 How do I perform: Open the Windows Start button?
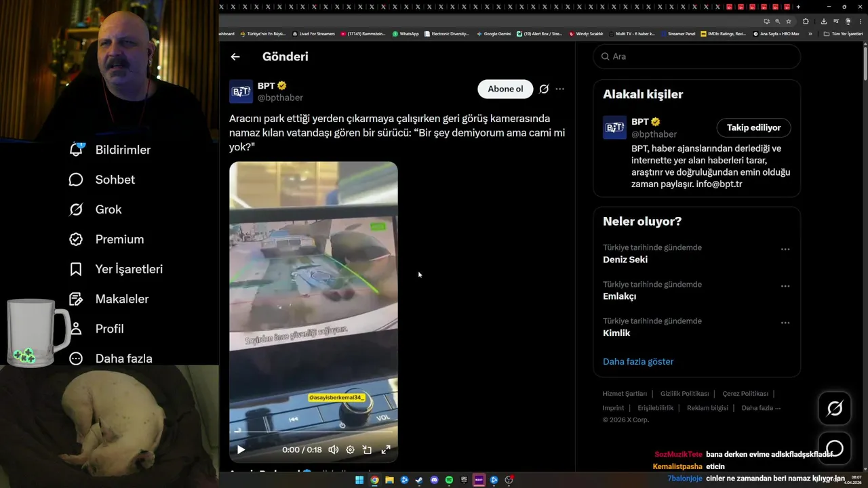coord(359,480)
